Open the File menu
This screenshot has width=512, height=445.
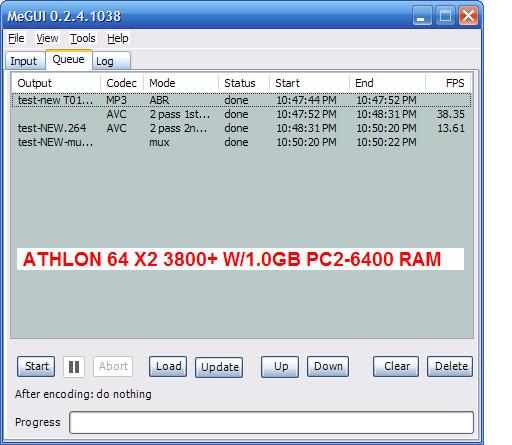16,38
